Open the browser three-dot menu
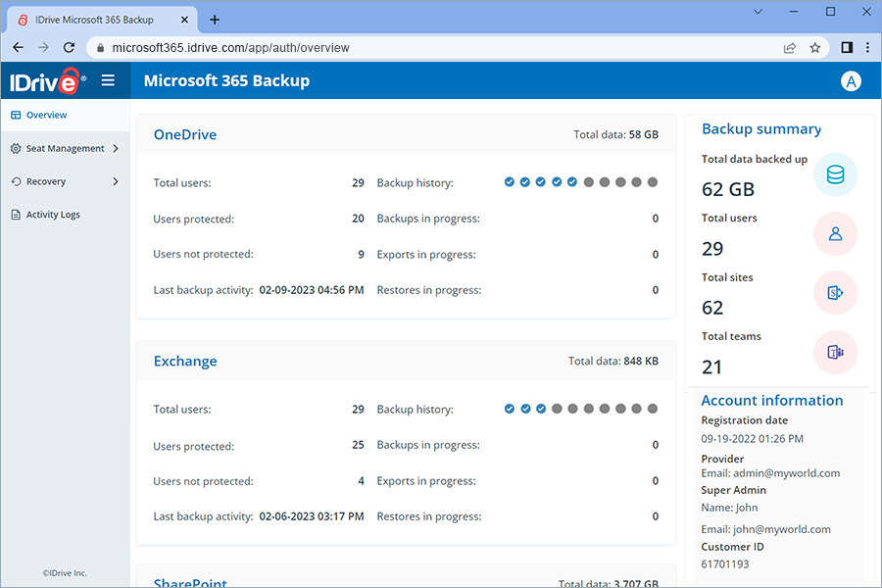This screenshot has width=882, height=588. click(x=867, y=46)
